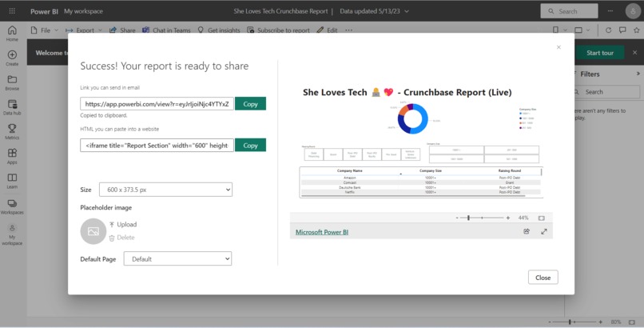Click the Delete placeholder image option

click(122, 238)
